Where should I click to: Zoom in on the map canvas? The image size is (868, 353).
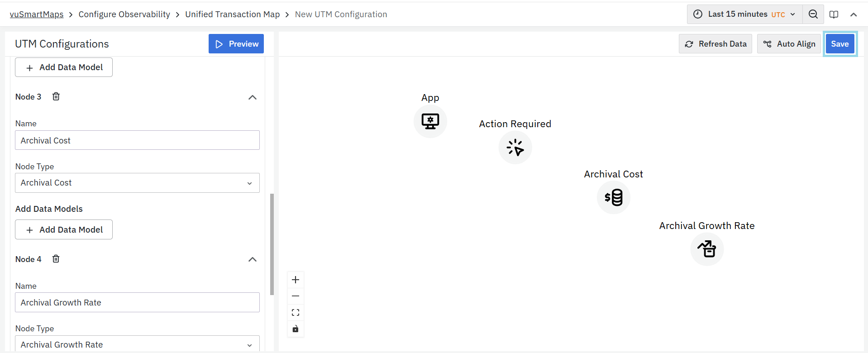tap(296, 280)
